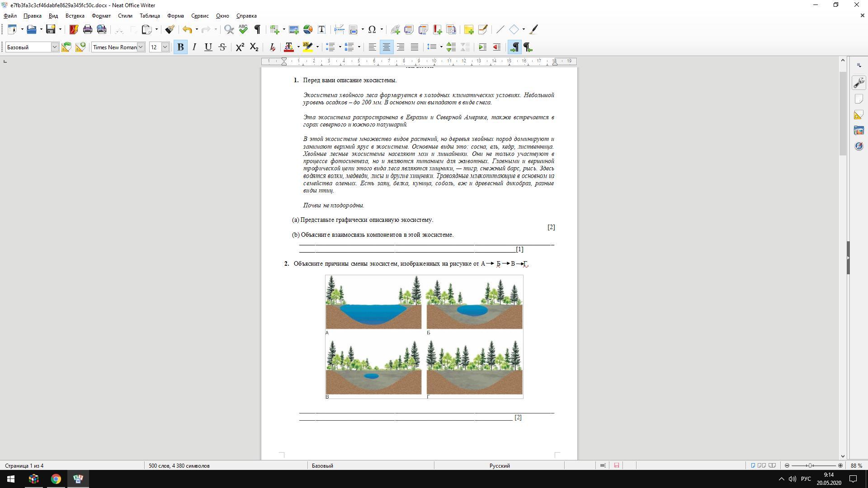This screenshot has height=488, width=868.
Task: Open the Navigator sidebar panel
Action: tap(859, 146)
